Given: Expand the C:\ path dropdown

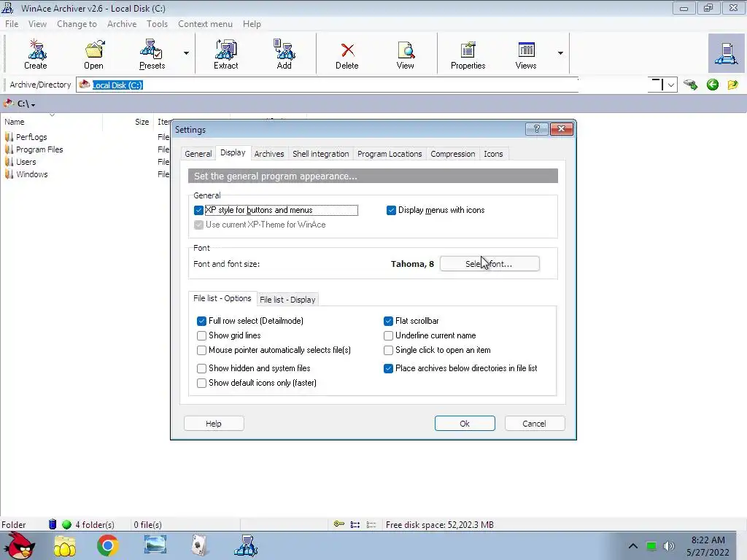Looking at the screenshot, I should click(x=33, y=105).
